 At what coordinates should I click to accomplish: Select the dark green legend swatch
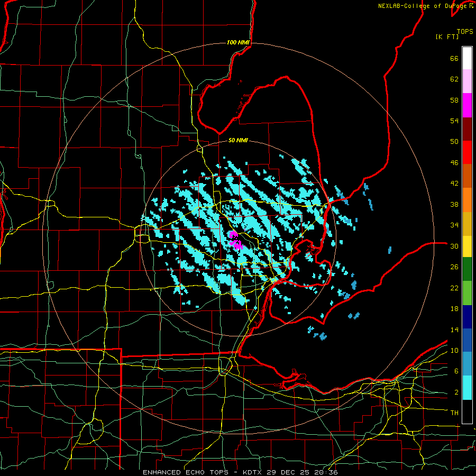(x=467, y=269)
